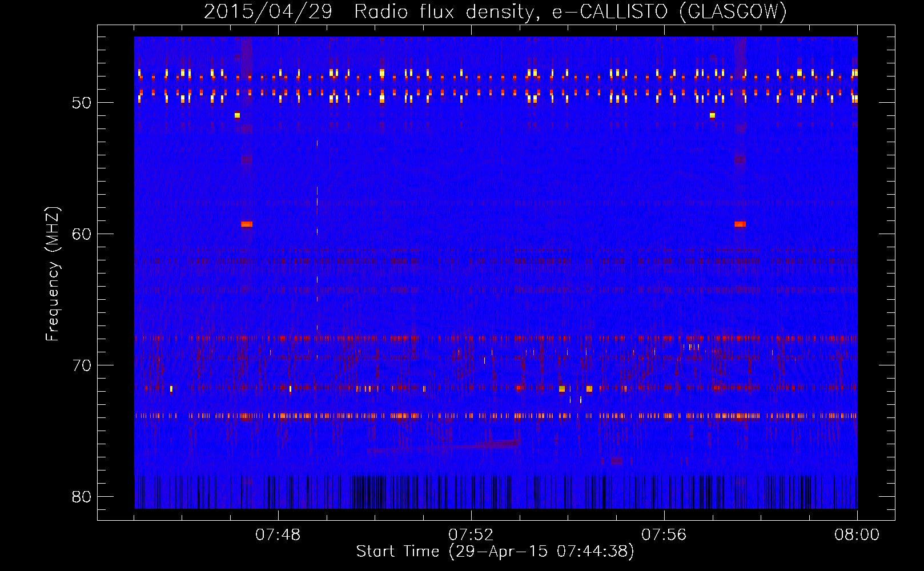Click the 07:48 time tick label
924x571 pixels.
278,535
